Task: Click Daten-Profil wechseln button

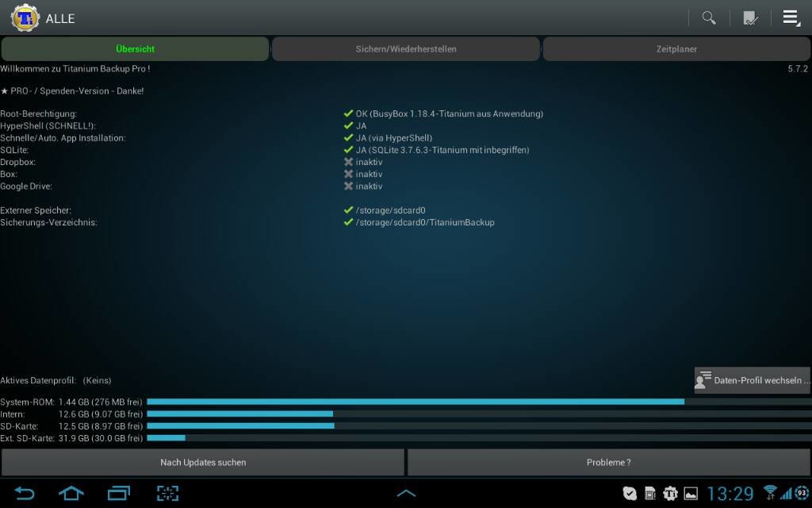Action: pos(753,380)
